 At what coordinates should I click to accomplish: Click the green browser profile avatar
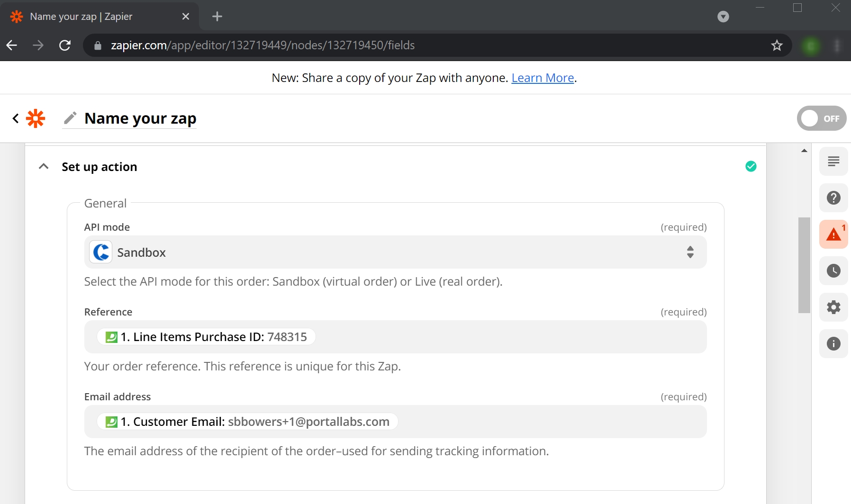pyautogui.click(x=811, y=45)
